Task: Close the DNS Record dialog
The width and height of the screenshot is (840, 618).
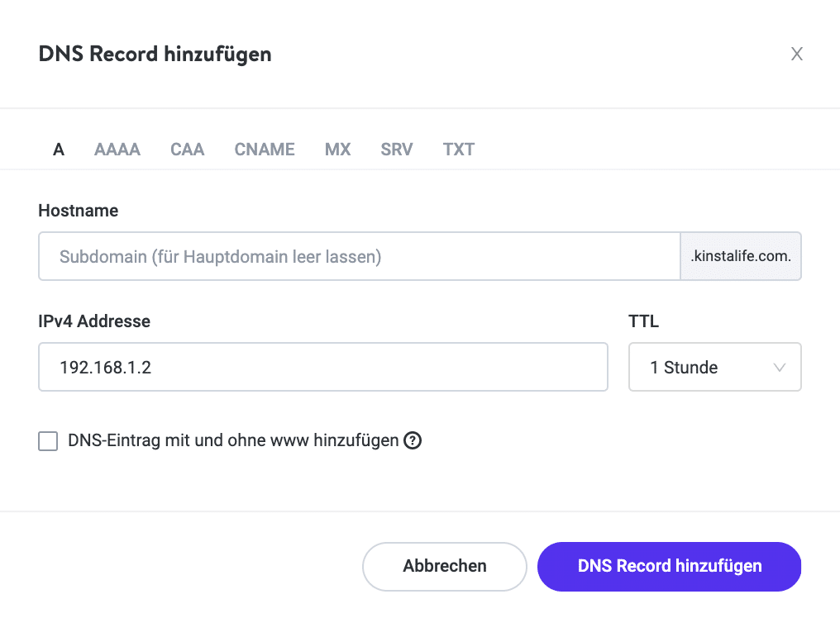Action: click(797, 55)
